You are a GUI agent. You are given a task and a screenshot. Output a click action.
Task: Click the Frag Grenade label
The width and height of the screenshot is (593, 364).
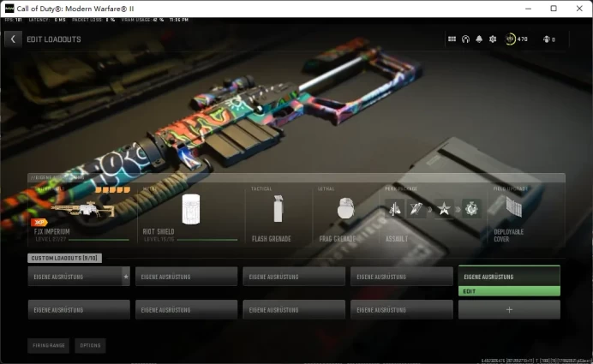click(338, 239)
